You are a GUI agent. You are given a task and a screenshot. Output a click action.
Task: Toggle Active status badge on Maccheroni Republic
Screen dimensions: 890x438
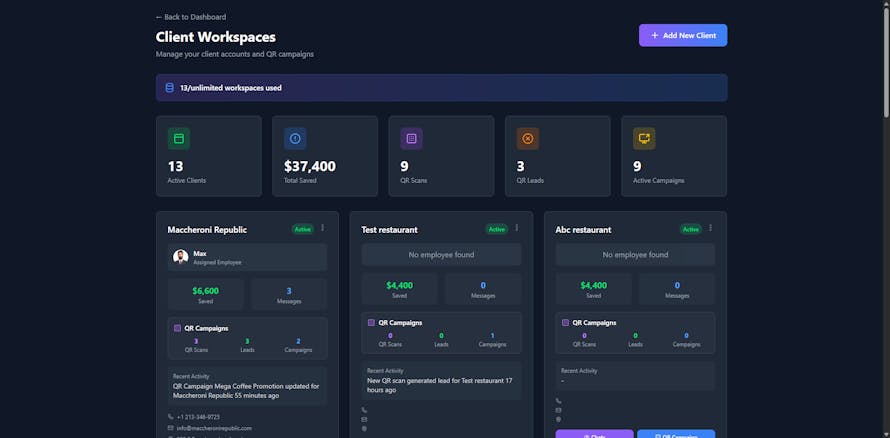(302, 229)
